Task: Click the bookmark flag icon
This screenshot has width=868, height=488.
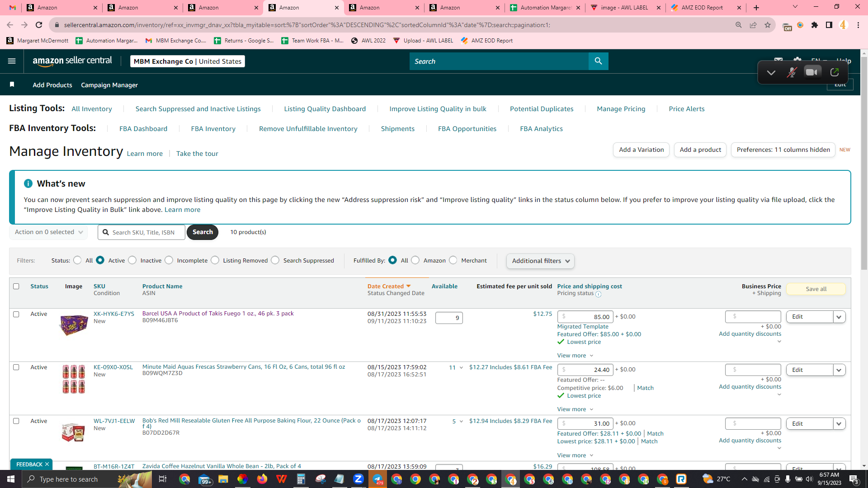Action: point(12,84)
